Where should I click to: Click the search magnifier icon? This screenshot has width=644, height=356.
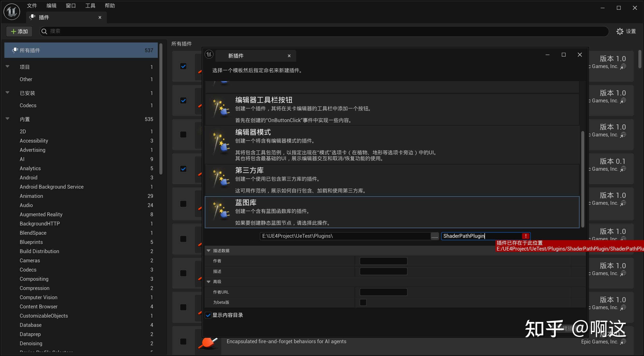[44, 31]
